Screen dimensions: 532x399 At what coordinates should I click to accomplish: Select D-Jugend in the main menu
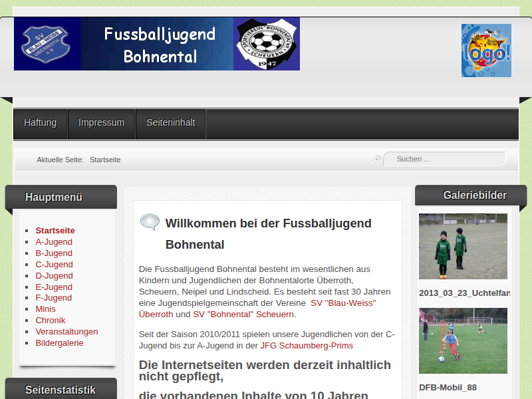click(x=54, y=276)
